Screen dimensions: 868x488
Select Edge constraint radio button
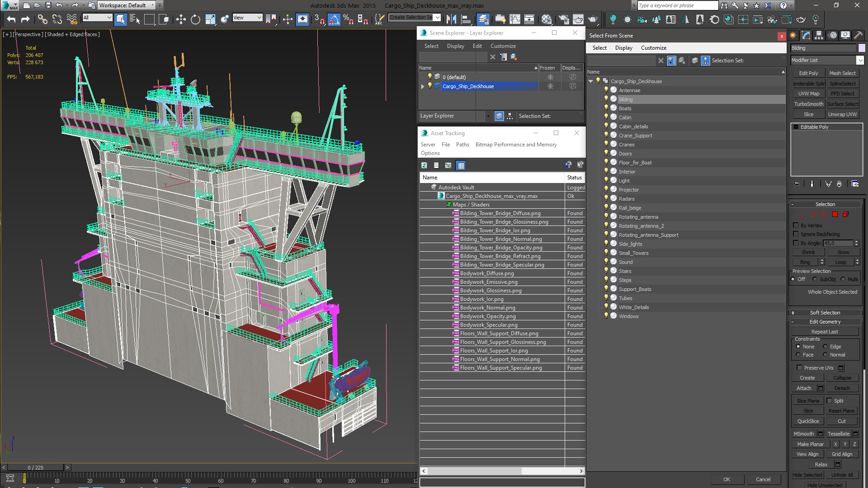825,347
